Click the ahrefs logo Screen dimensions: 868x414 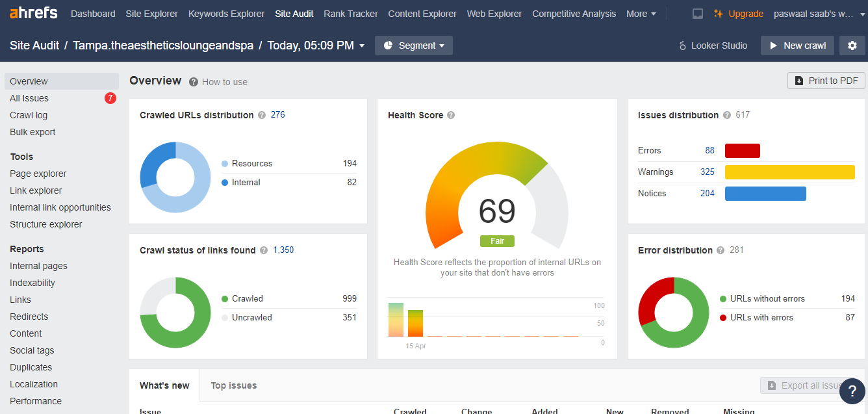click(x=33, y=13)
